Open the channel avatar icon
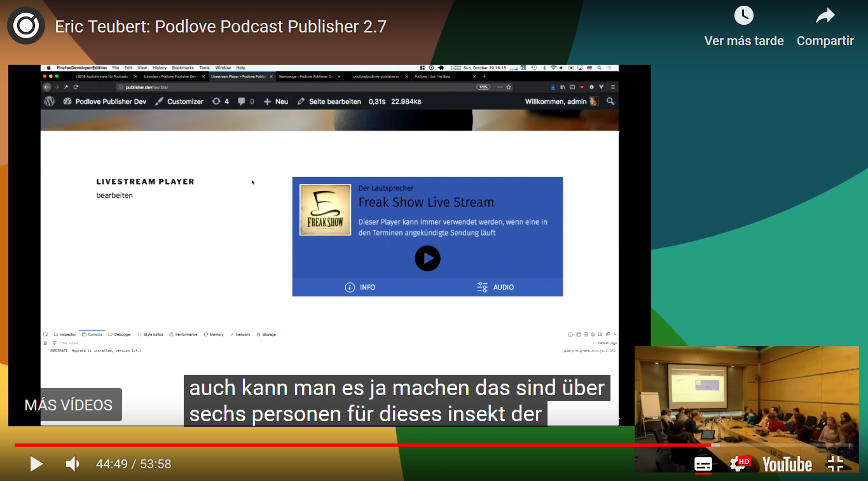The height and width of the screenshot is (481, 868). pos(26,25)
